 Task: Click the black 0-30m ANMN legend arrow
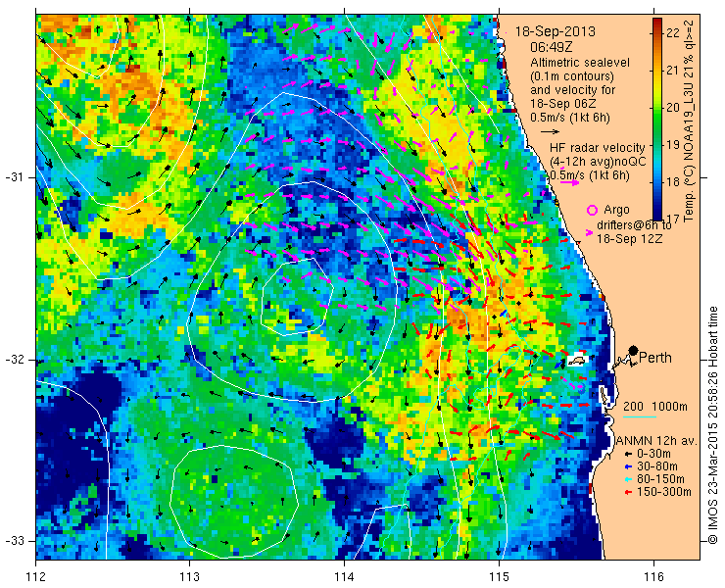(x=628, y=455)
